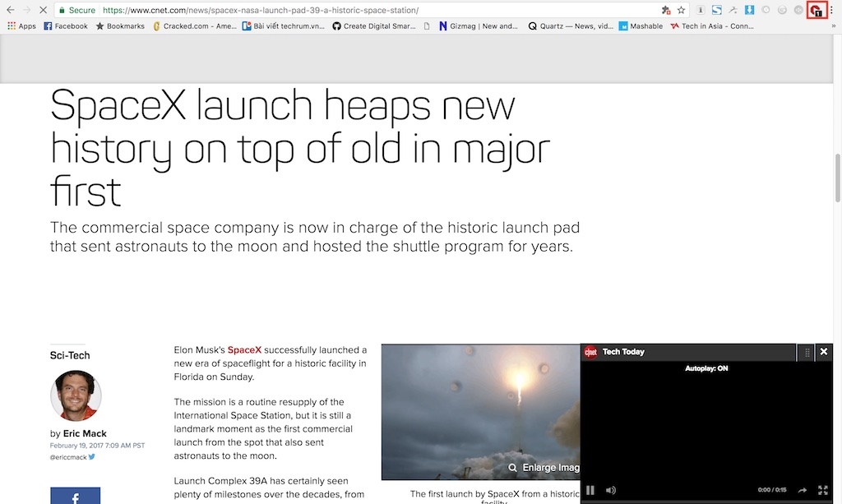The height and width of the screenshot is (504, 842).
Task: Click the rocket launch photo
Action: (x=480, y=412)
